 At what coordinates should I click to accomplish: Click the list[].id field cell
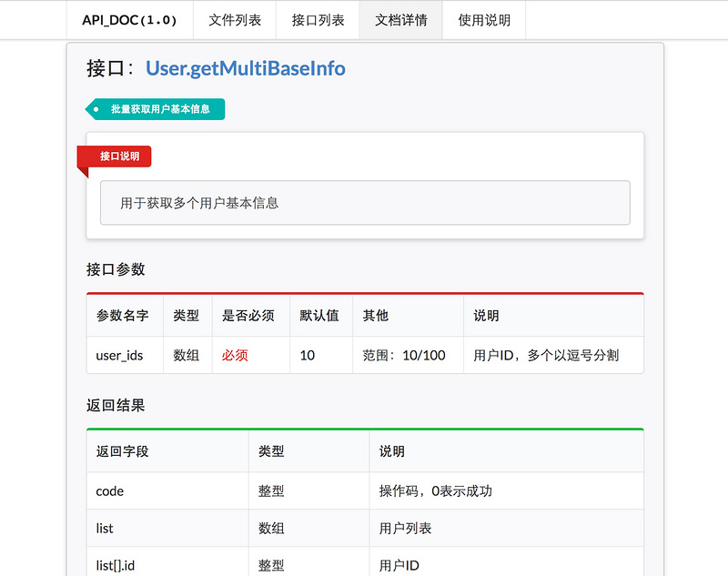tap(116, 565)
